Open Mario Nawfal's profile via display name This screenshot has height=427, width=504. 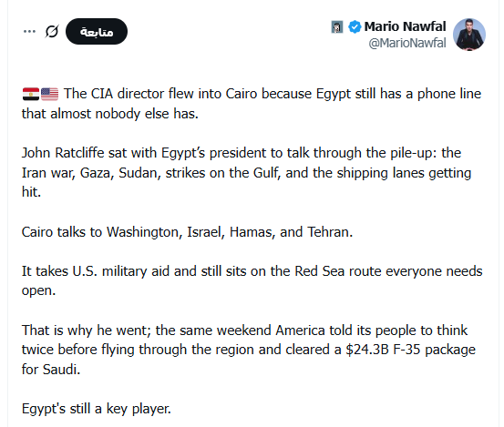point(405,26)
